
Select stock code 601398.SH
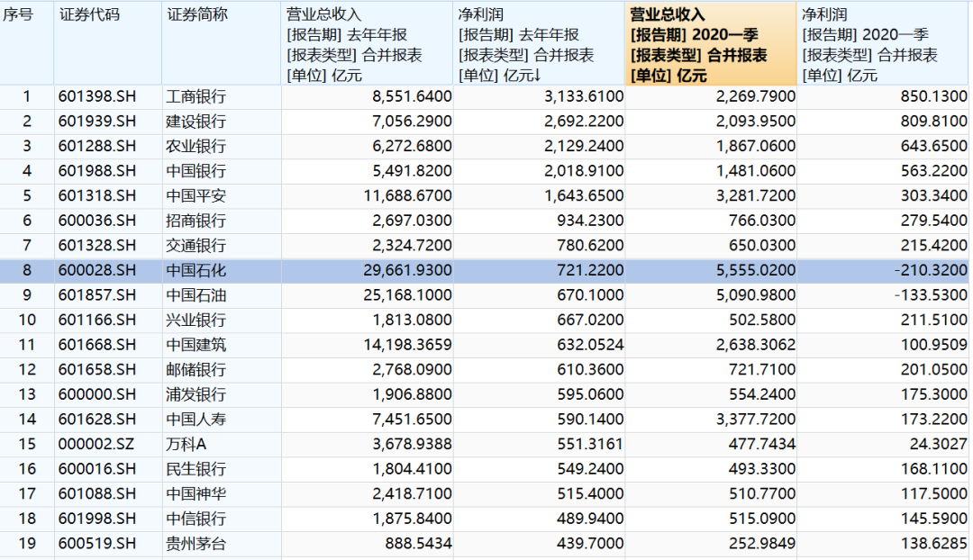coord(96,96)
